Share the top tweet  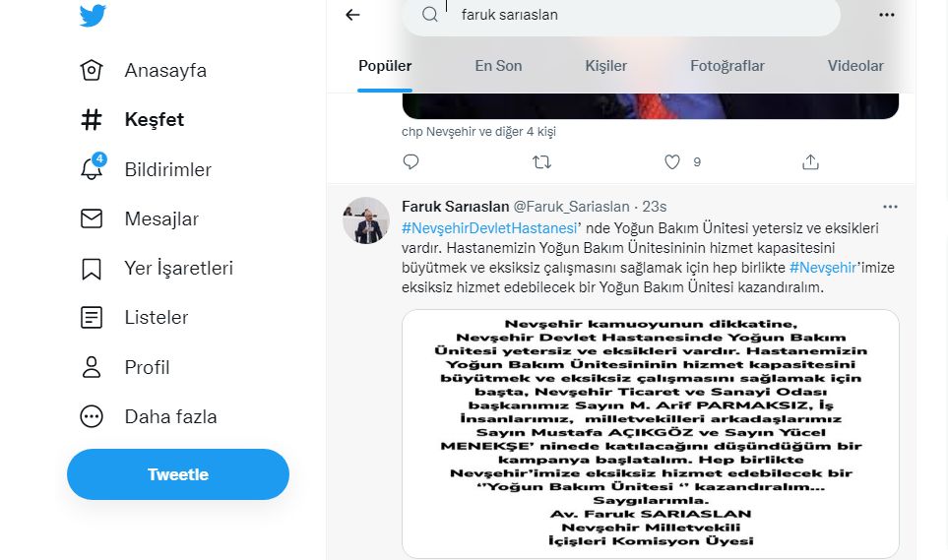(x=810, y=161)
